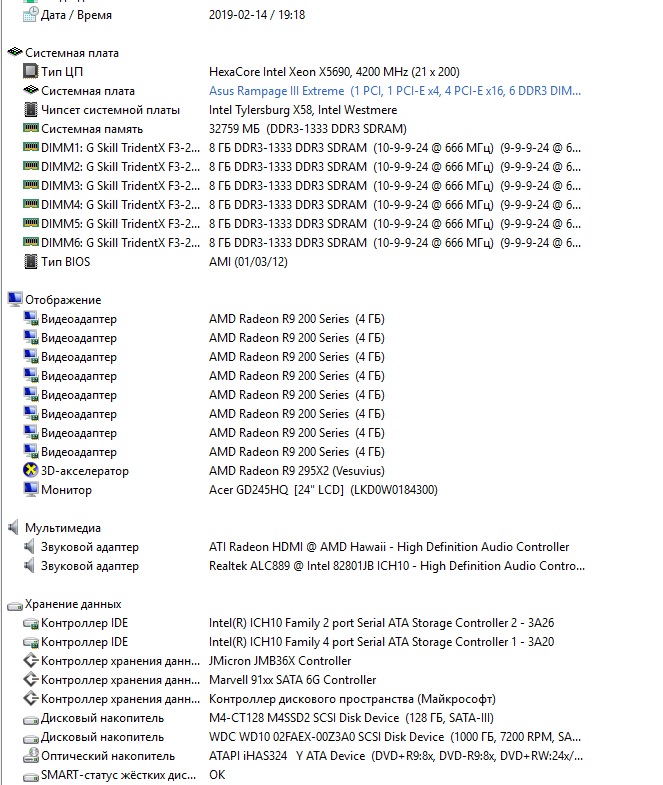Select the 3D-акселератор field label
The width and height of the screenshot is (663, 785).
pos(85,471)
